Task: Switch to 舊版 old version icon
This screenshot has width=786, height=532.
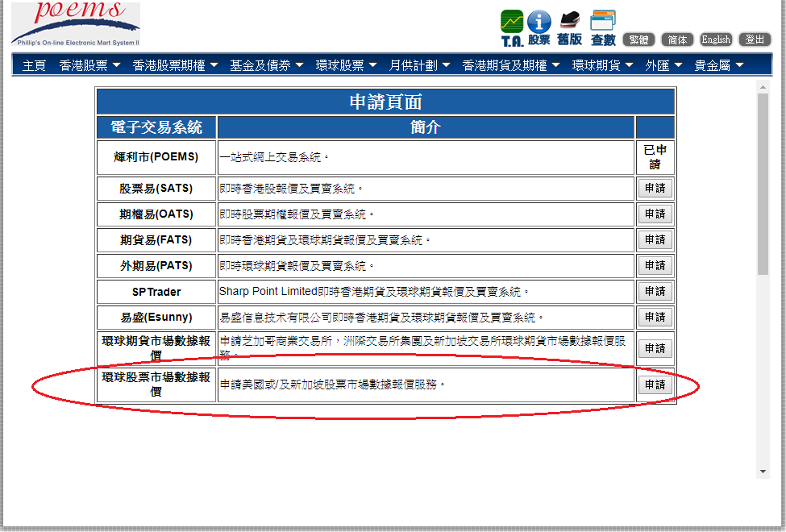Action: click(569, 28)
